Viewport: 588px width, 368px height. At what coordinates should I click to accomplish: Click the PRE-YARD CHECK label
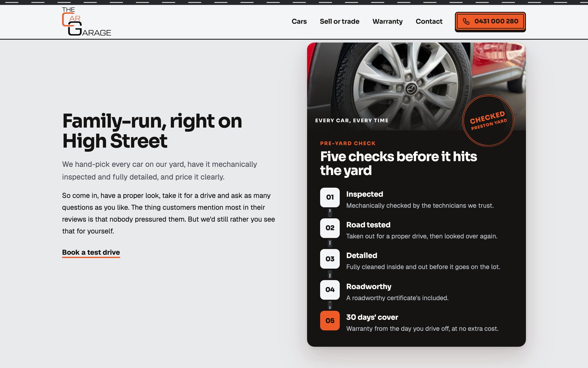tap(348, 144)
